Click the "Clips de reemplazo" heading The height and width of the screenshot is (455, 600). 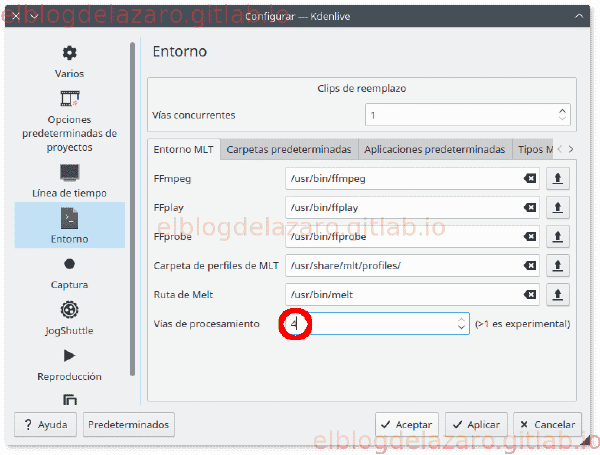[x=362, y=88]
